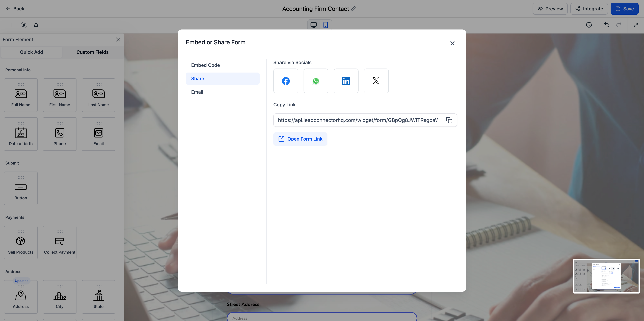Viewport: 644px width, 321px height.
Task: Select the Quick Add tab
Action: point(32,52)
